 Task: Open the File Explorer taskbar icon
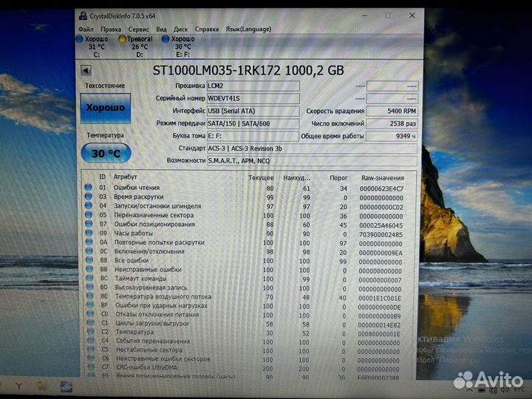[42, 386]
